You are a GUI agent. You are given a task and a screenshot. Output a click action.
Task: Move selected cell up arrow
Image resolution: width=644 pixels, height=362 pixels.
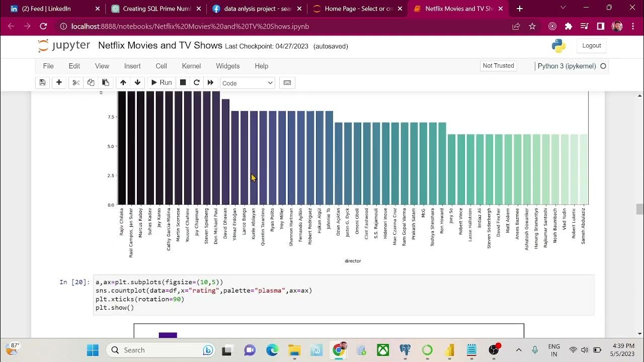[x=123, y=82]
